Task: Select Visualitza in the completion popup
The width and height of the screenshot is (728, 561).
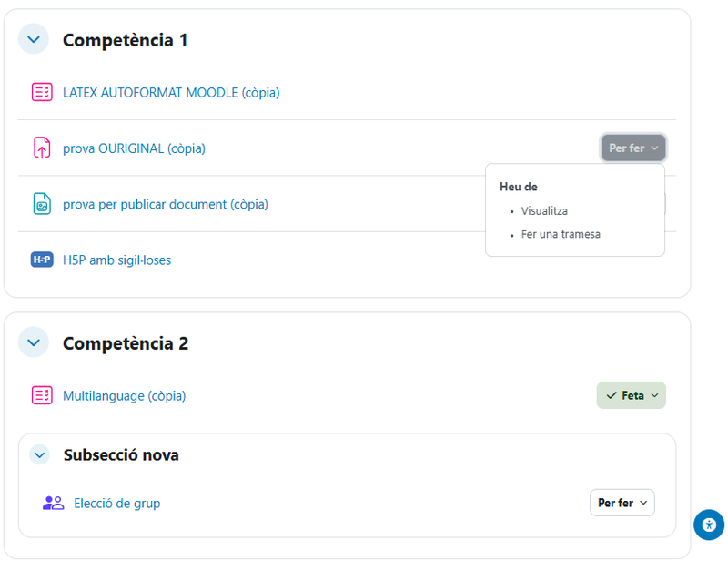Action: [544, 210]
